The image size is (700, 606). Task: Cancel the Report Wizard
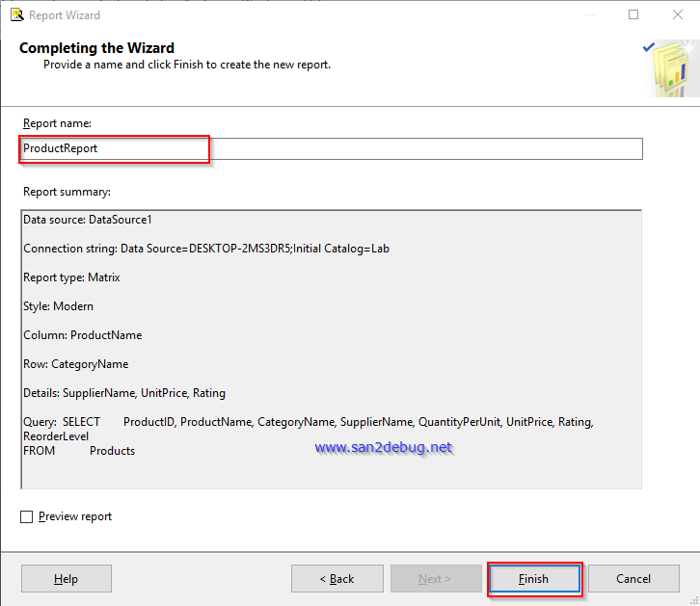[x=633, y=579]
